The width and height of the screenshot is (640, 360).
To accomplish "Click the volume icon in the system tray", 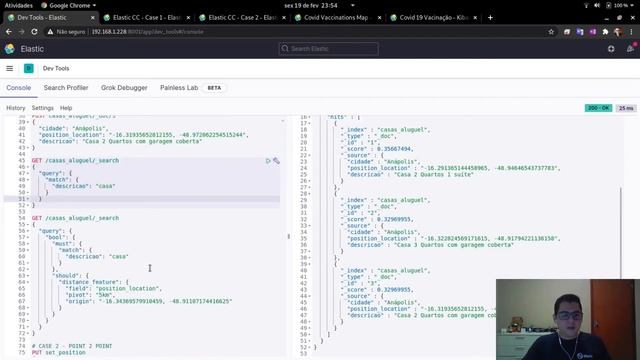I will (597, 5).
